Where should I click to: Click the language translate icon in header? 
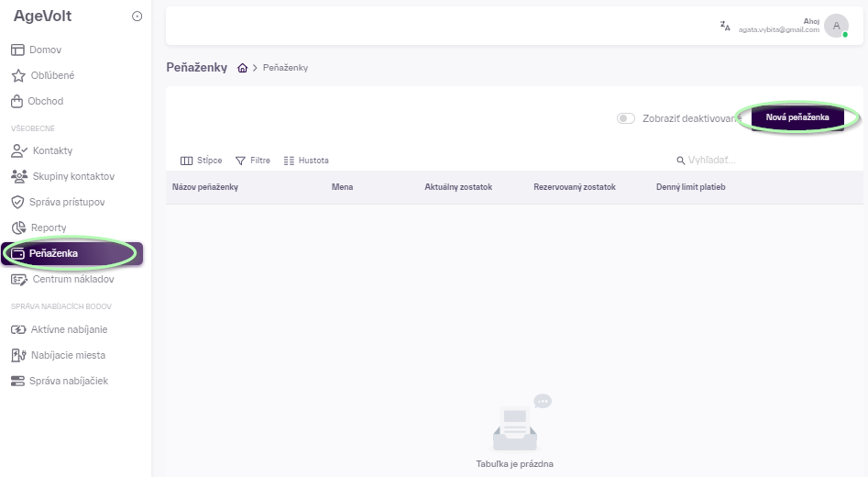pyautogui.click(x=725, y=26)
